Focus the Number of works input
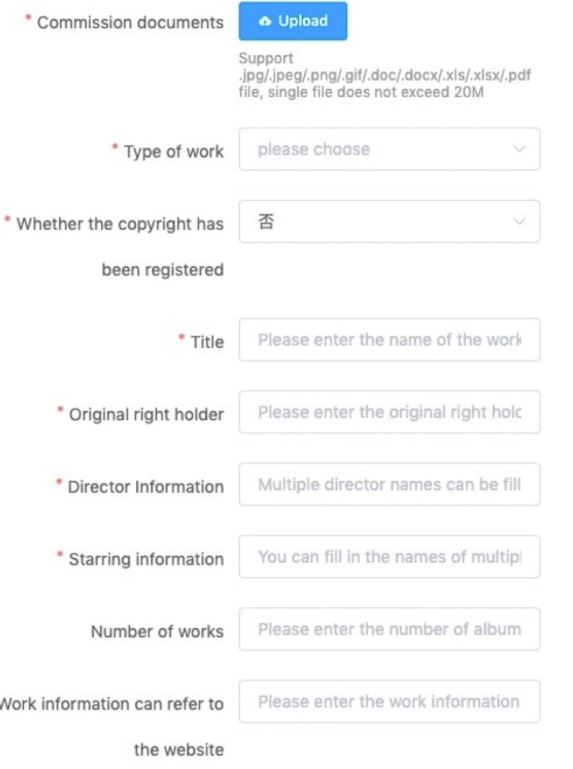Screen dimensions: 573x769 (x=390, y=629)
